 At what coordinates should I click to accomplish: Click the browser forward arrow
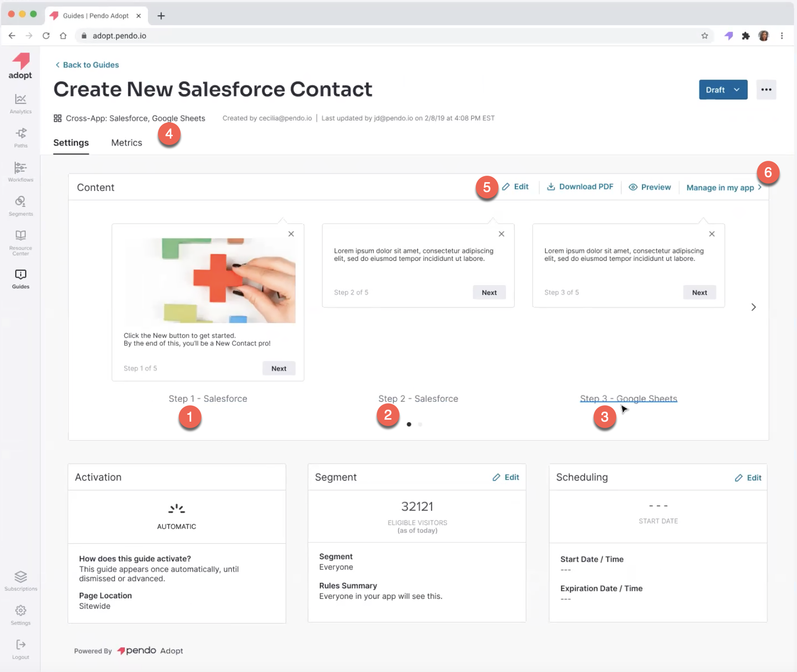click(29, 36)
